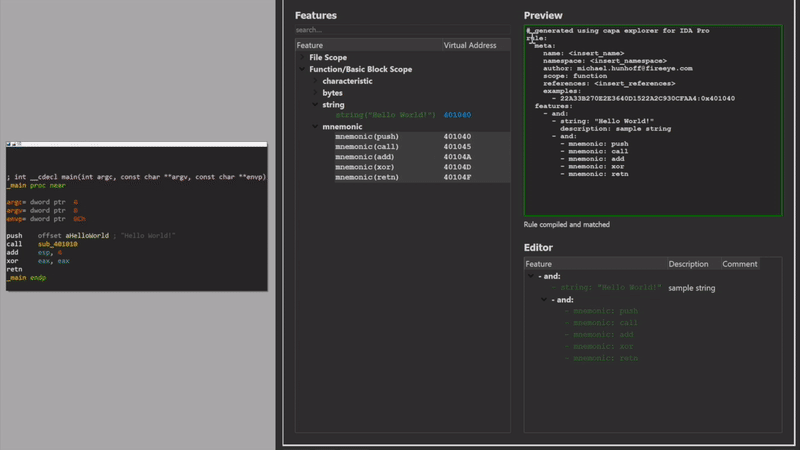800x450 pixels.
Task: Click aHelloWorld offset in disassembly
Action: pos(87,236)
